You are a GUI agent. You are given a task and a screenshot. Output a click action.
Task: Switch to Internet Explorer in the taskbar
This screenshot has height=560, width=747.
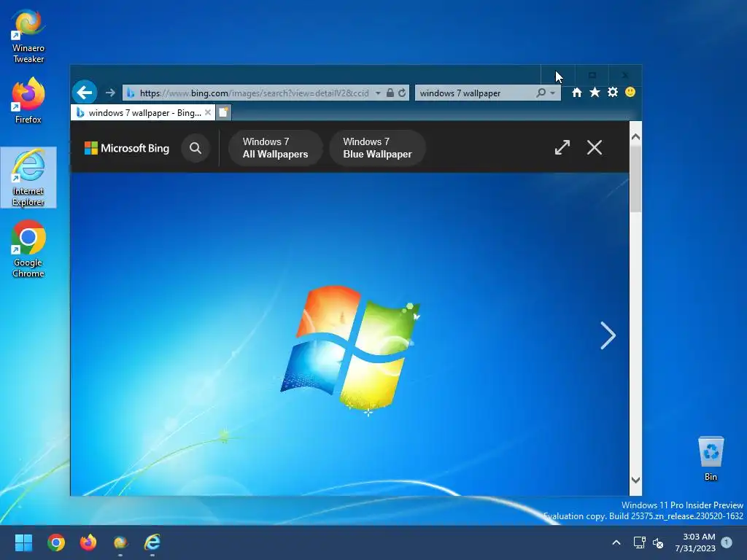[152, 542]
